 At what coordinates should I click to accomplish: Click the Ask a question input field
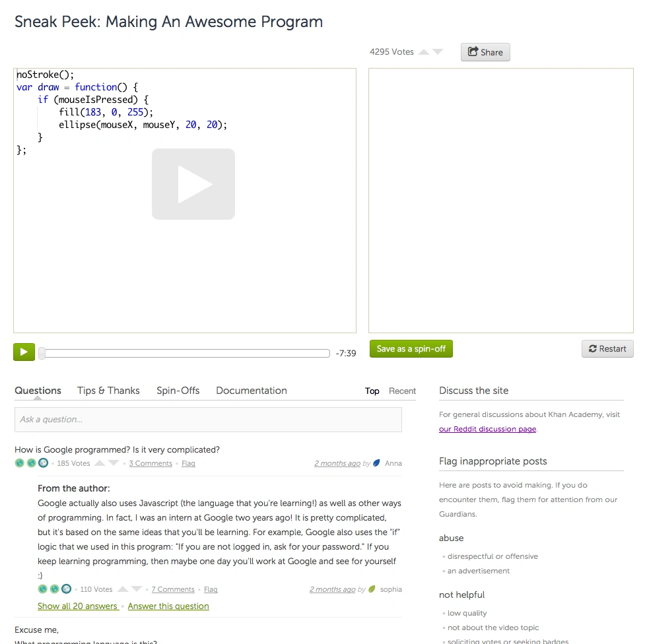208,420
